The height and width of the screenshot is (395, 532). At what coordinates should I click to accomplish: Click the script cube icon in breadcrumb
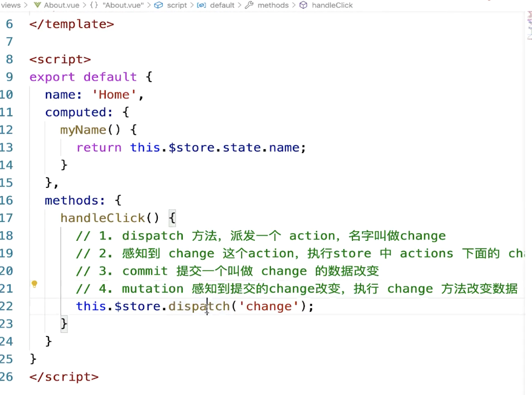pos(158,5)
